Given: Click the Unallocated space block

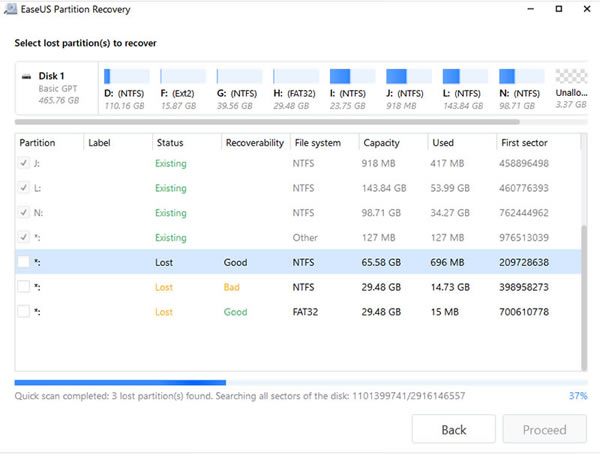Looking at the screenshot, I should click(571, 76).
